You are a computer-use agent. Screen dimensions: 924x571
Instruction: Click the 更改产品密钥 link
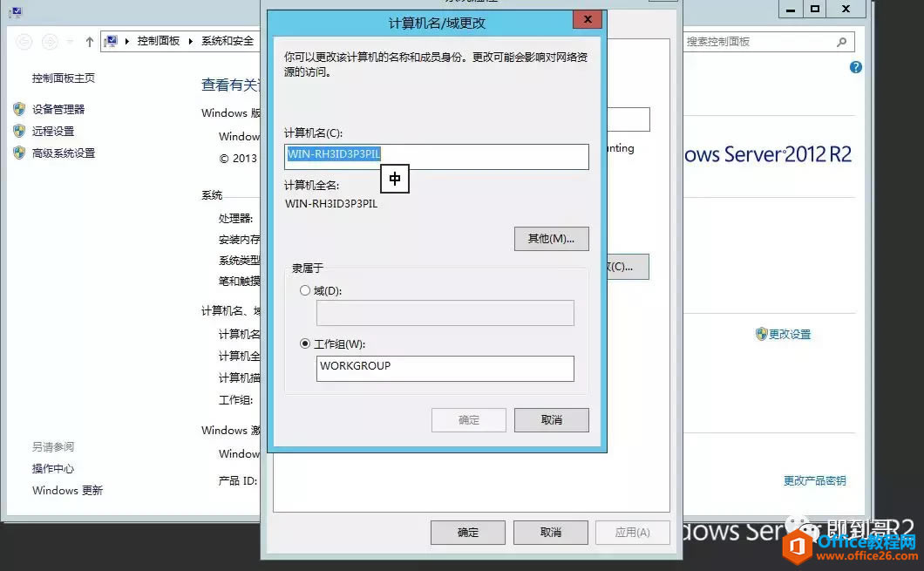tap(814, 480)
